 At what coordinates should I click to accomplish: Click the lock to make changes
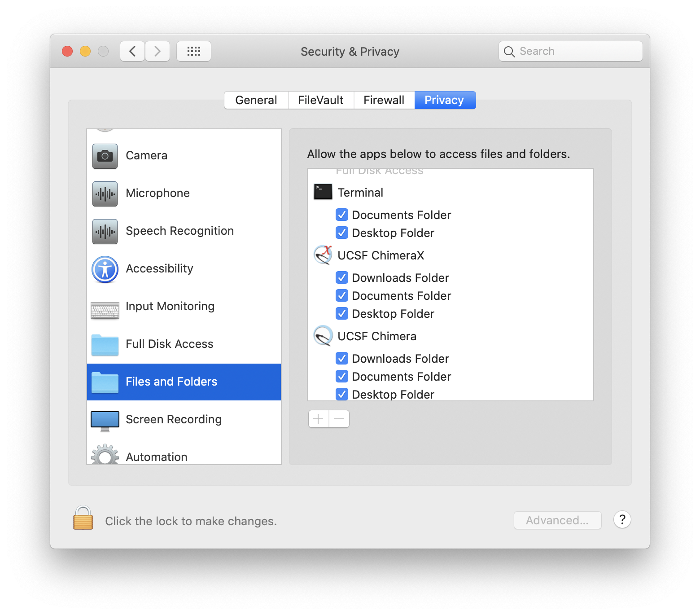pos(82,520)
